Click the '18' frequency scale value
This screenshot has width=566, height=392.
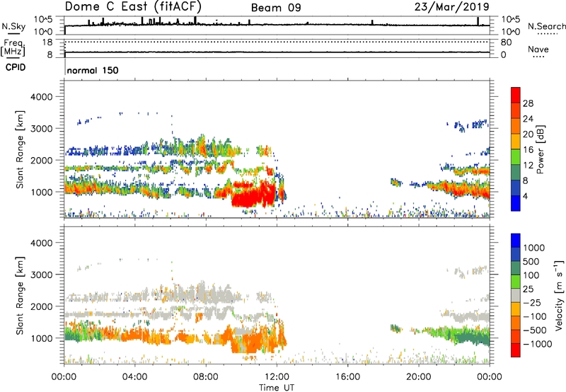click(47, 42)
